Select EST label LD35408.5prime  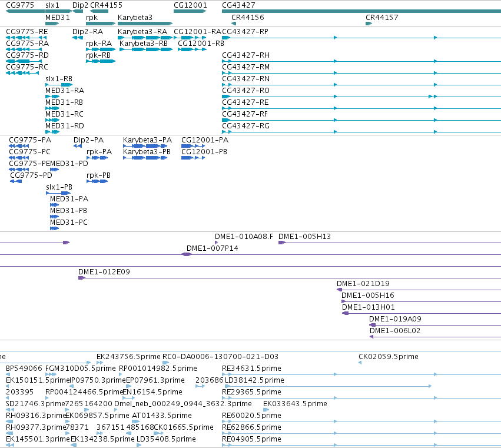166,439
